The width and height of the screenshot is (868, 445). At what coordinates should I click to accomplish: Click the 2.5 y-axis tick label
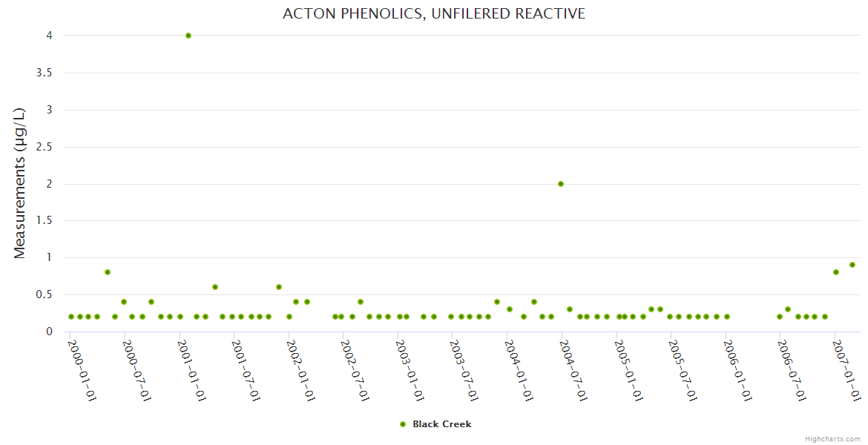[45, 147]
